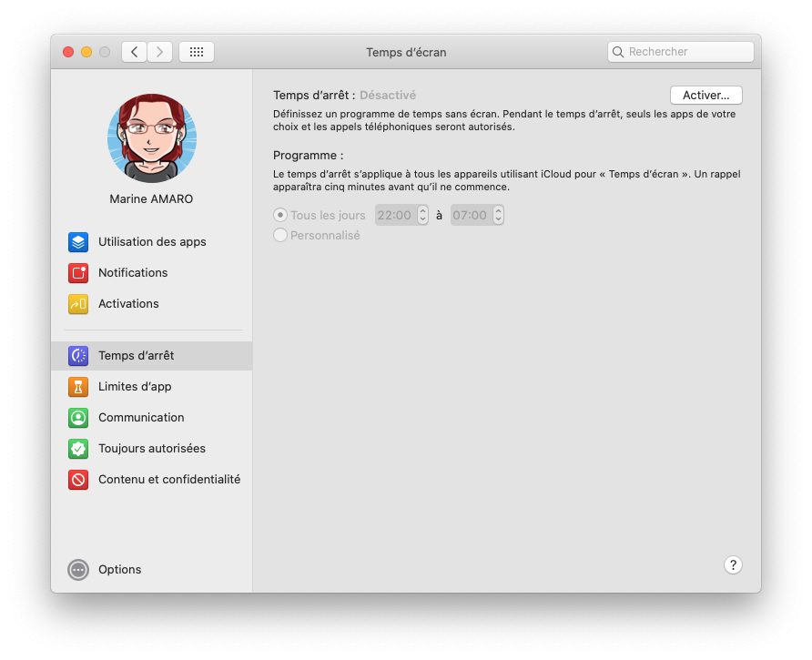
Task: Focus the Rechercher search field
Action: 681,52
